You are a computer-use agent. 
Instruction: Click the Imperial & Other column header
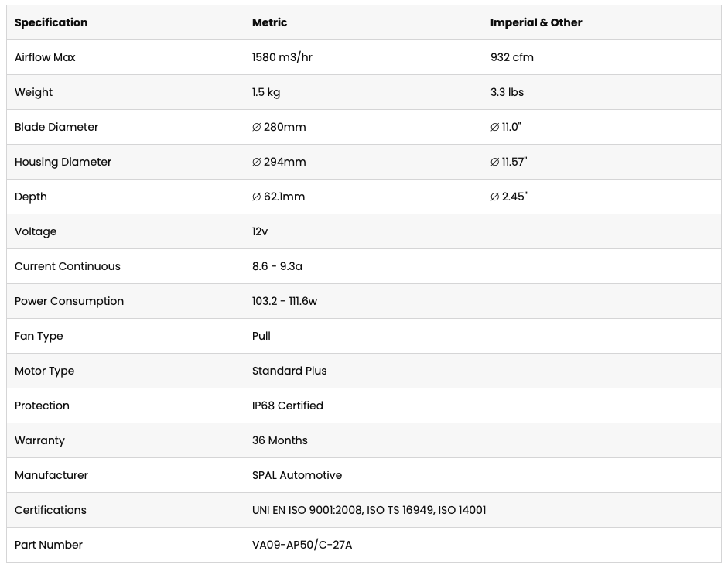[x=536, y=22]
